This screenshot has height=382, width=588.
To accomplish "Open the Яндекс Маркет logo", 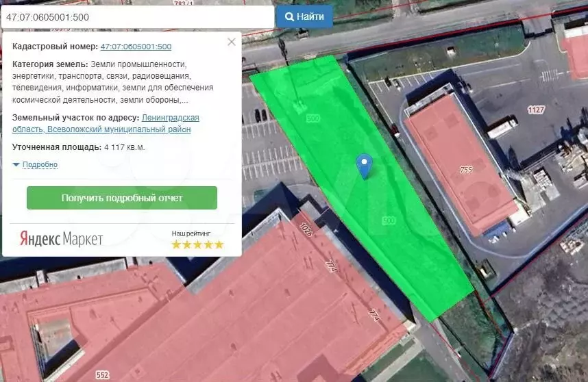I will click(x=61, y=238).
